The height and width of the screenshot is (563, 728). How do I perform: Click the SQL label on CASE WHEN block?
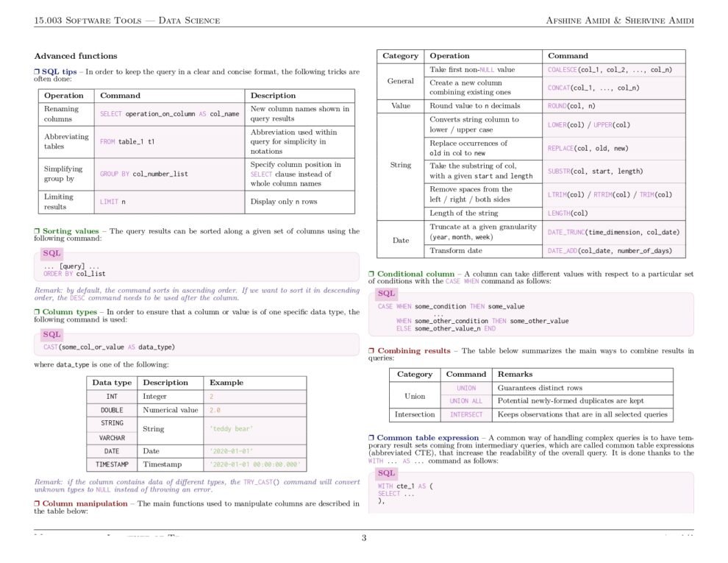pyautogui.click(x=385, y=294)
